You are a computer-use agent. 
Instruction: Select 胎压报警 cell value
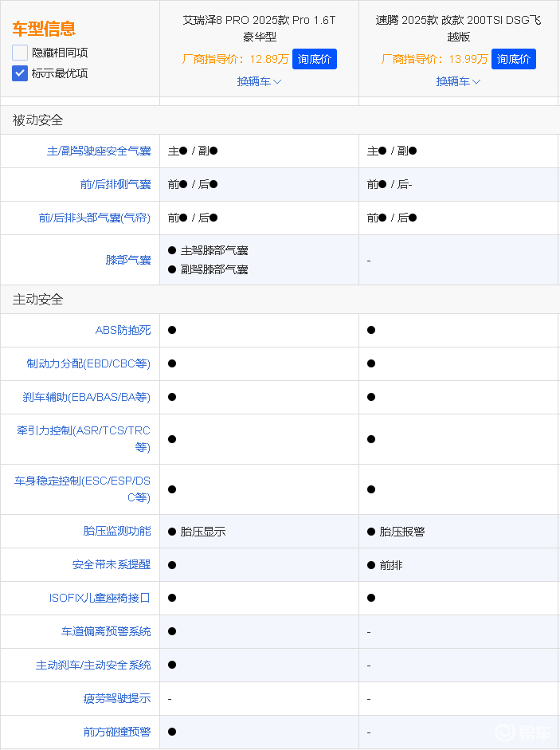[x=401, y=532]
